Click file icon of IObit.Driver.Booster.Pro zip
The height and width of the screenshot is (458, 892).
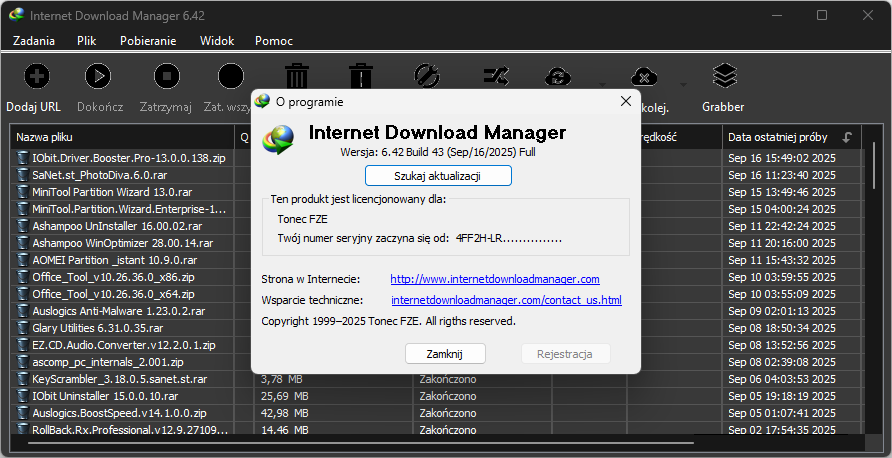[22, 158]
